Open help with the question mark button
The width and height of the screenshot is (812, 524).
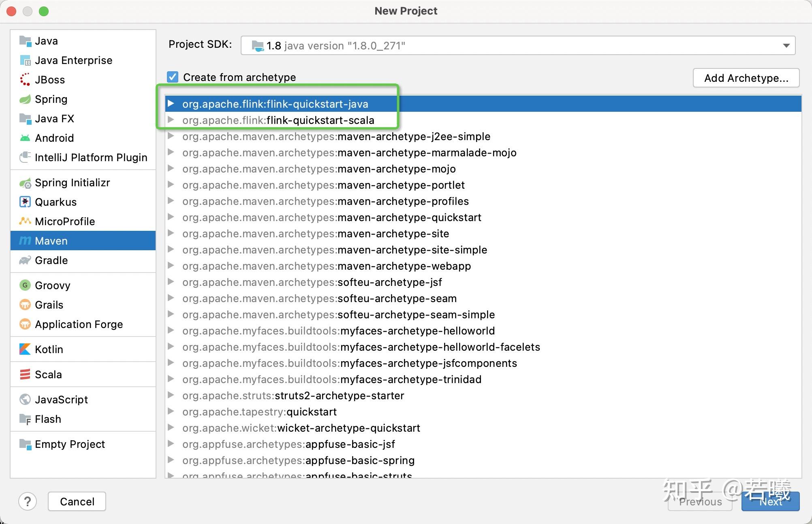[x=28, y=502]
